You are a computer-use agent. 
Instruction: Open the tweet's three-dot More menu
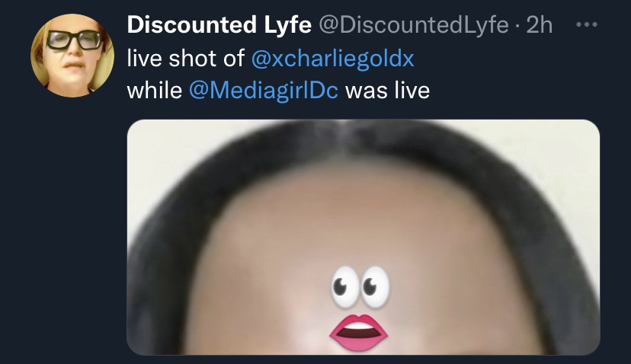(586, 25)
